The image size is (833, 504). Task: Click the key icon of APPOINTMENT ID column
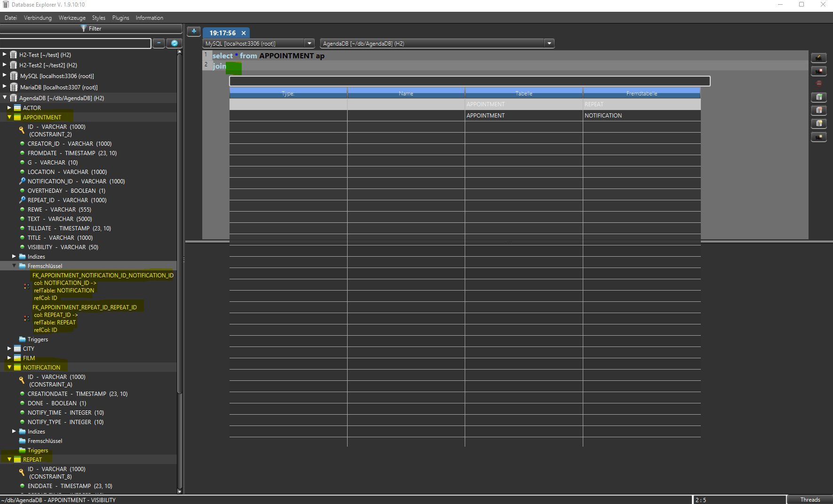(22, 129)
